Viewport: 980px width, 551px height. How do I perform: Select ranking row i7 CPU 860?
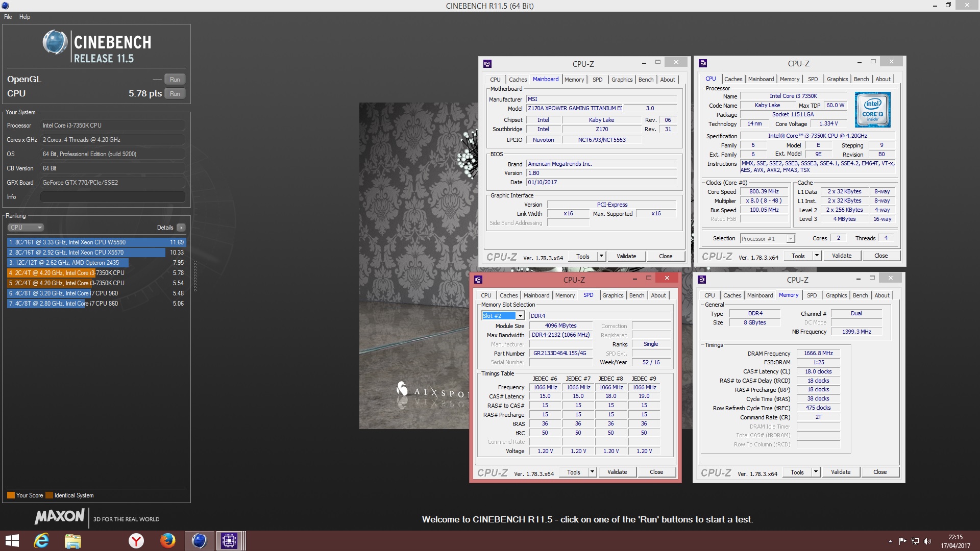(96, 304)
